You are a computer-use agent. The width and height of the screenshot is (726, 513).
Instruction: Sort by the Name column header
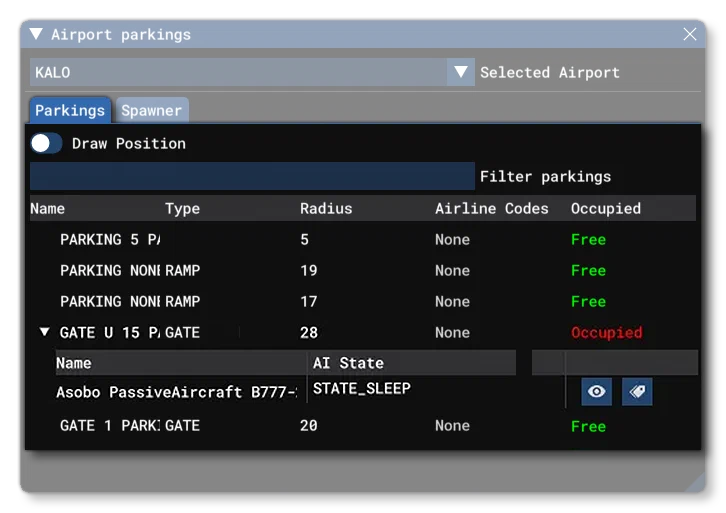click(x=48, y=208)
